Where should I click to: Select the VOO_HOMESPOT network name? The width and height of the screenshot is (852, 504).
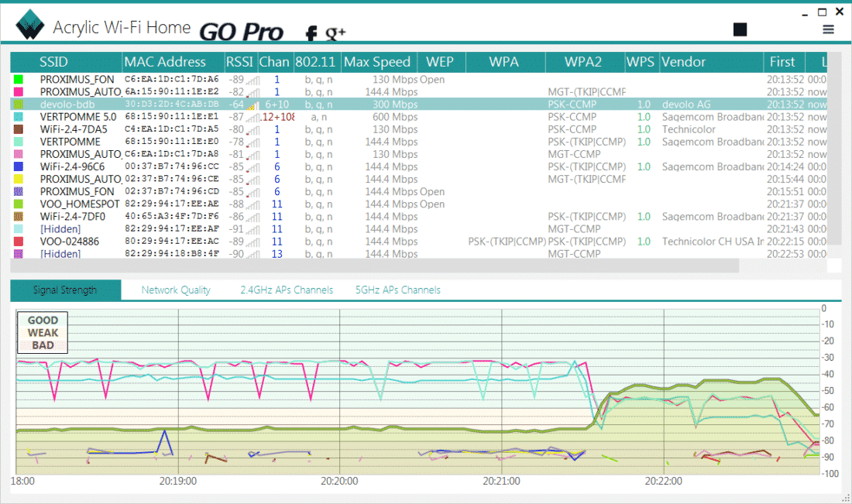tap(80, 204)
